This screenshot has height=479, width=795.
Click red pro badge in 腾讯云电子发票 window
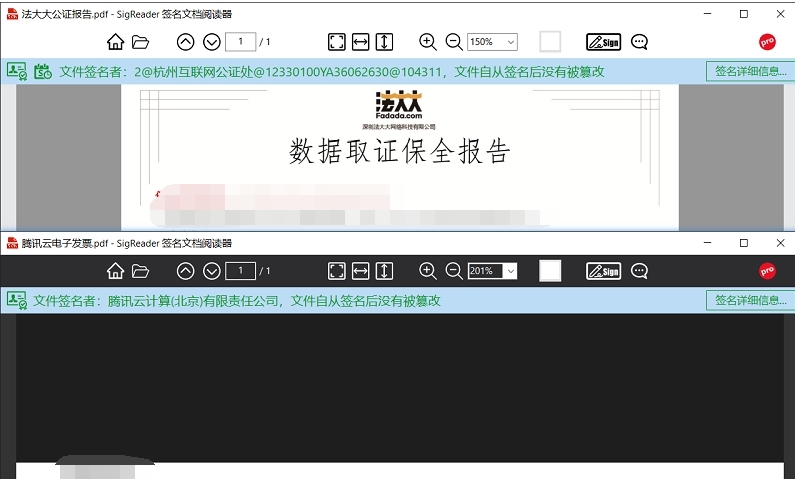(767, 271)
